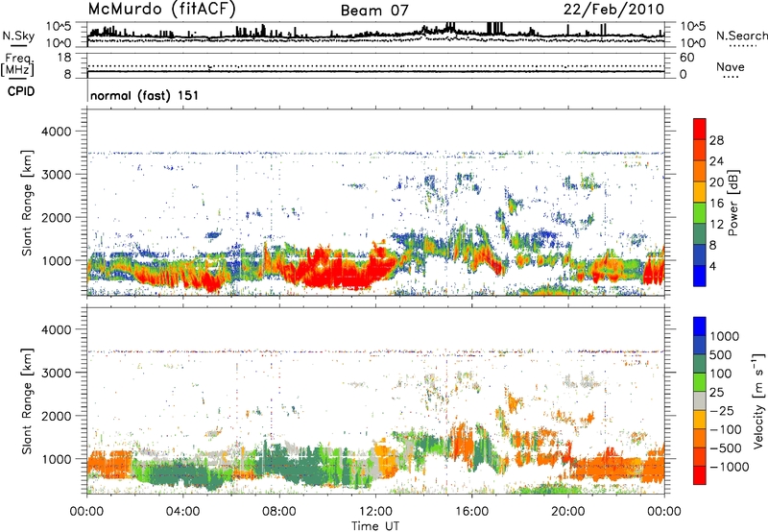Click the 'McMurdo (fitACF)' title text
Viewport: 768px width, 532px height.
click(161, 9)
